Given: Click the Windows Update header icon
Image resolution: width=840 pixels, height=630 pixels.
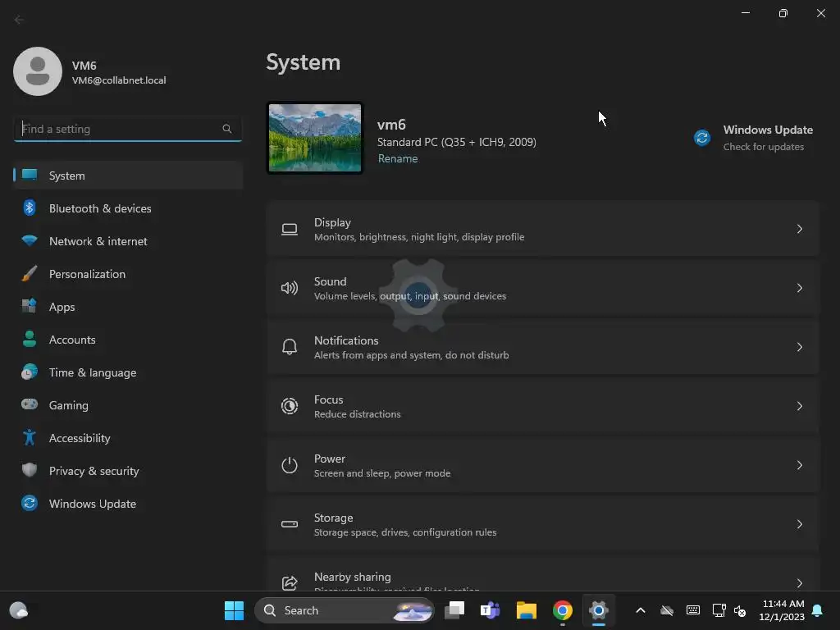Looking at the screenshot, I should [x=702, y=138].
